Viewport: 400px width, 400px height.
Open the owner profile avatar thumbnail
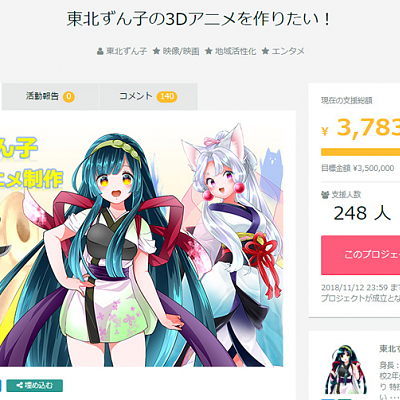(346, 370)
